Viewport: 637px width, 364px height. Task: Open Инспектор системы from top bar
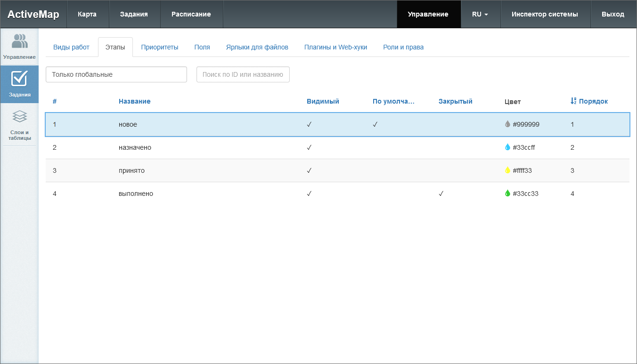click(545, 14)
